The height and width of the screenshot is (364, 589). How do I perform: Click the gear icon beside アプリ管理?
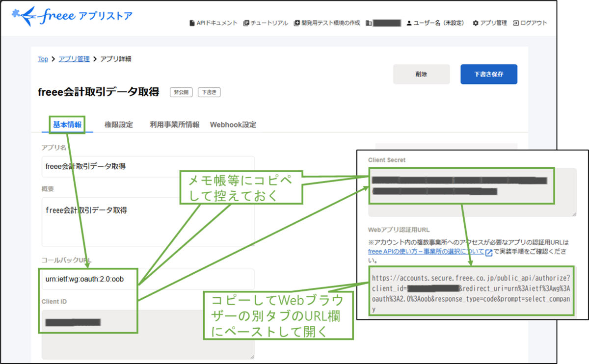coord(476,23)
